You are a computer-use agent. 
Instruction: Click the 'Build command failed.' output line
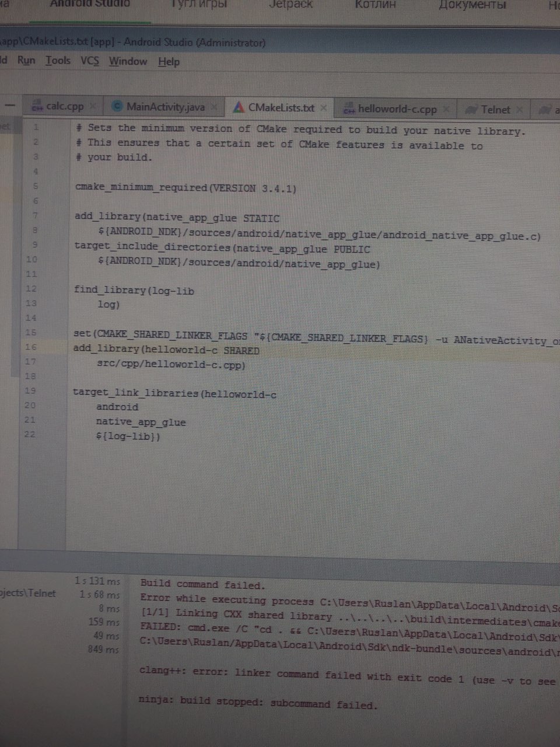tap(202, 584)
